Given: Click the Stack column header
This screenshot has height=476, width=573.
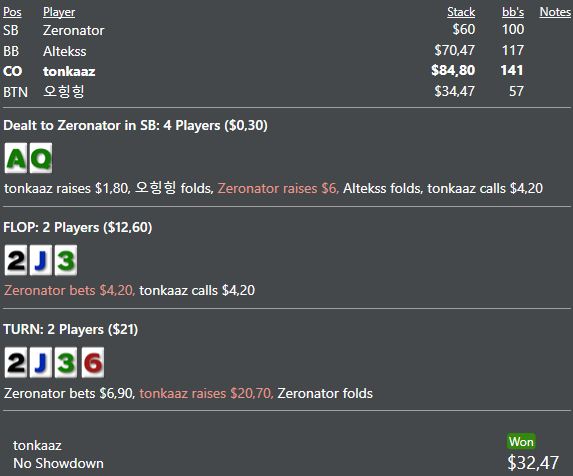Looking at the screenshot, I should [x=461, y=12].
